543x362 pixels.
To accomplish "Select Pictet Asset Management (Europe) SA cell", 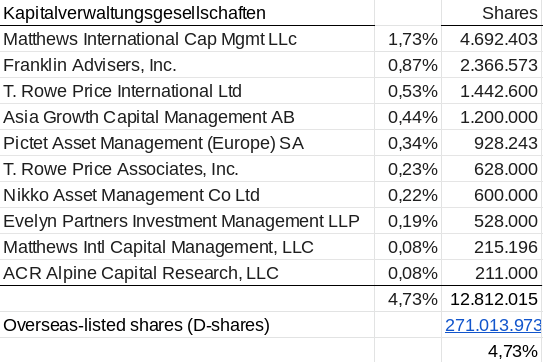I will pyautogui.click(x=187, y=143).
